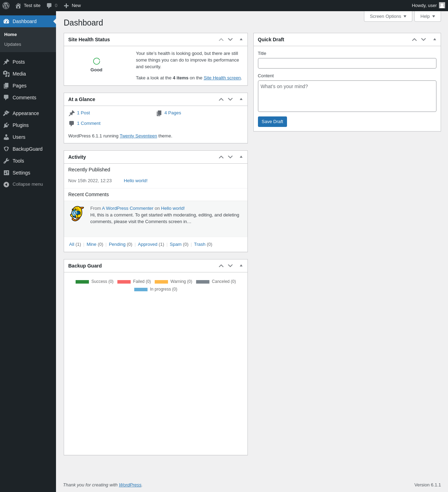Open the Site Health screen link

coord(222,78)
